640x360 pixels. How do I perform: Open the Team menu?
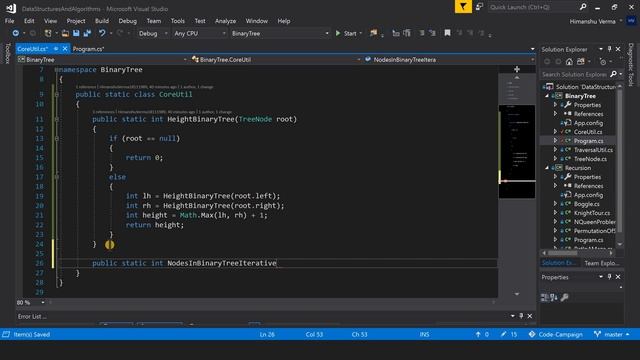coord(154,21)
